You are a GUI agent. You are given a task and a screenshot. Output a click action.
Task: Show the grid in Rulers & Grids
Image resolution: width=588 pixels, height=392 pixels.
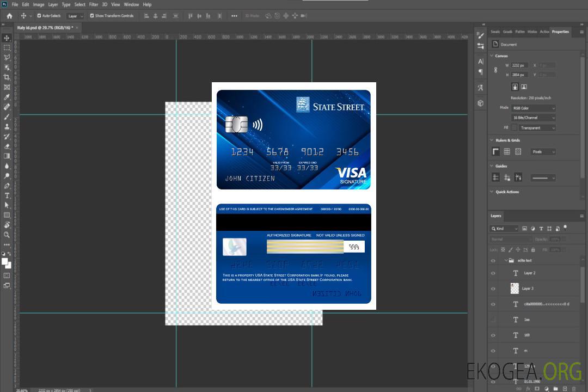tap(507, 151)
